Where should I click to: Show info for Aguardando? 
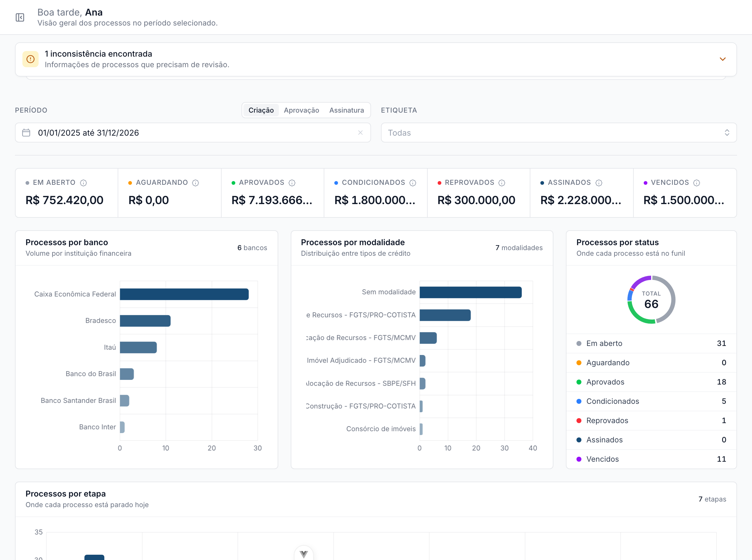(195, 183)
